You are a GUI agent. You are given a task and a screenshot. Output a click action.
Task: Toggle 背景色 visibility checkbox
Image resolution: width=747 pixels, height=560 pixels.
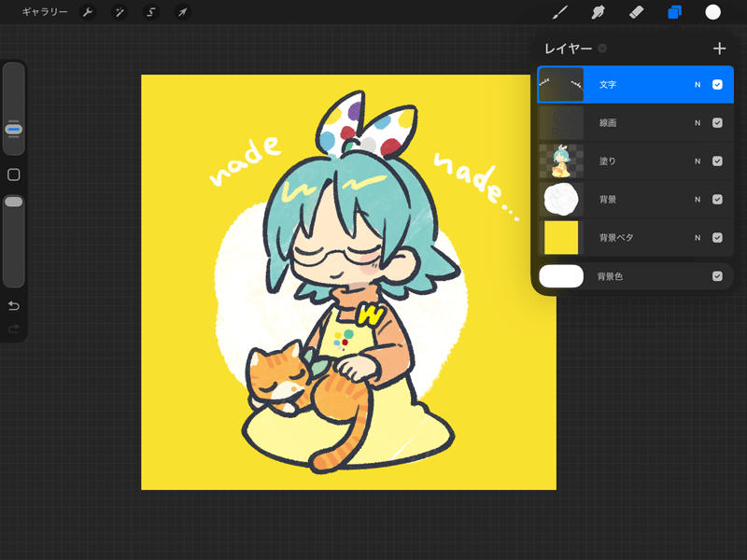[x=717, y=276]
